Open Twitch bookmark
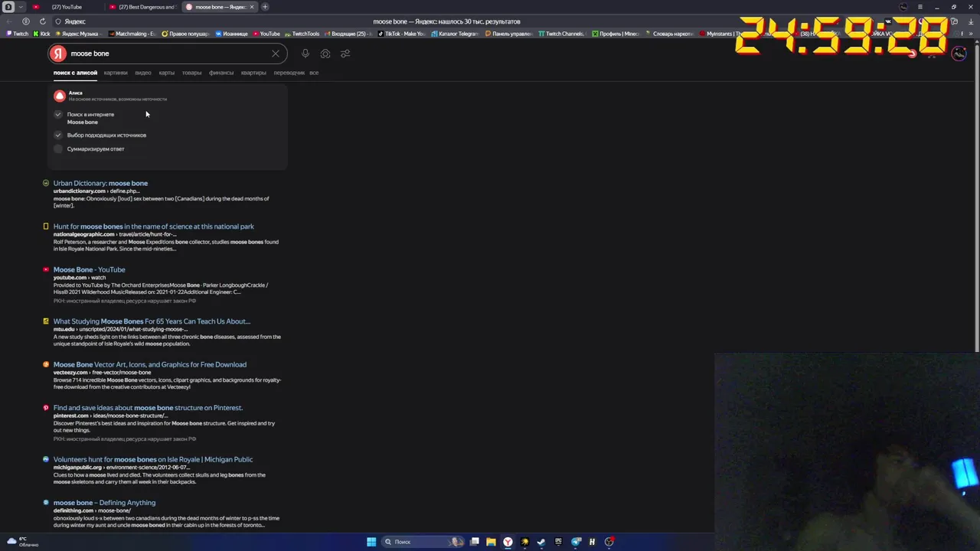Viewport: 980px width, 551px height. [18, 34]
